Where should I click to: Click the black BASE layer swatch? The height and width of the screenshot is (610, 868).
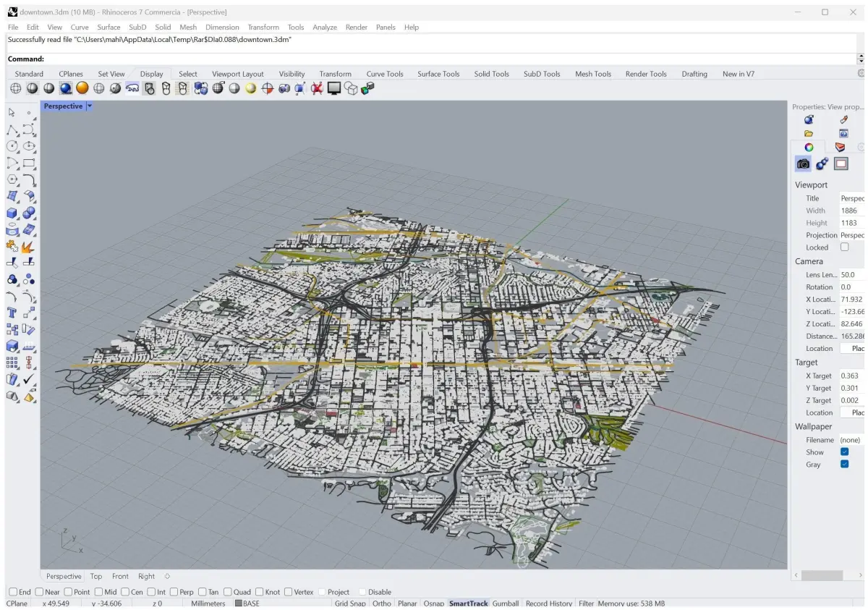[x=238, y=603]
